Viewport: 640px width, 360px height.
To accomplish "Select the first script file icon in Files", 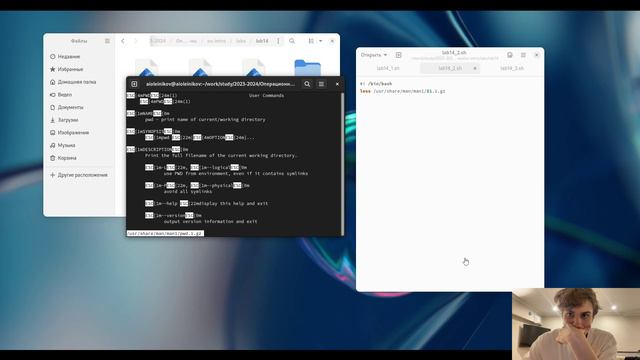I will coord(147,68).
